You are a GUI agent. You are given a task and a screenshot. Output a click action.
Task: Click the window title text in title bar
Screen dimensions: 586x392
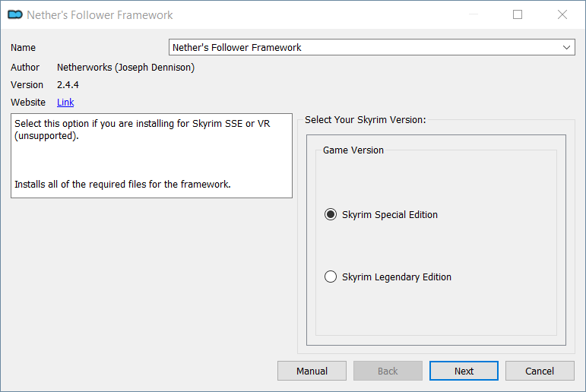(100, 15)
